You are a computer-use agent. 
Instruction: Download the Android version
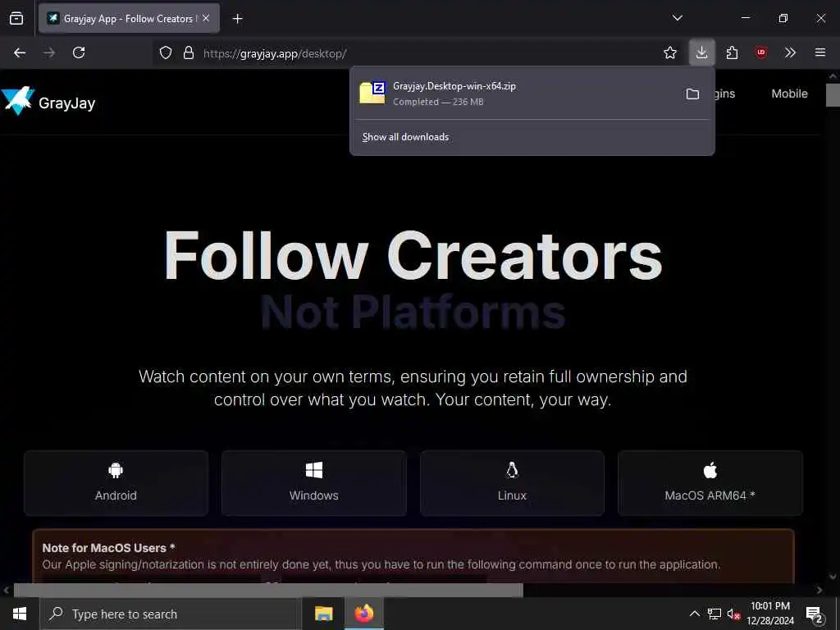[x=116, y=482]
